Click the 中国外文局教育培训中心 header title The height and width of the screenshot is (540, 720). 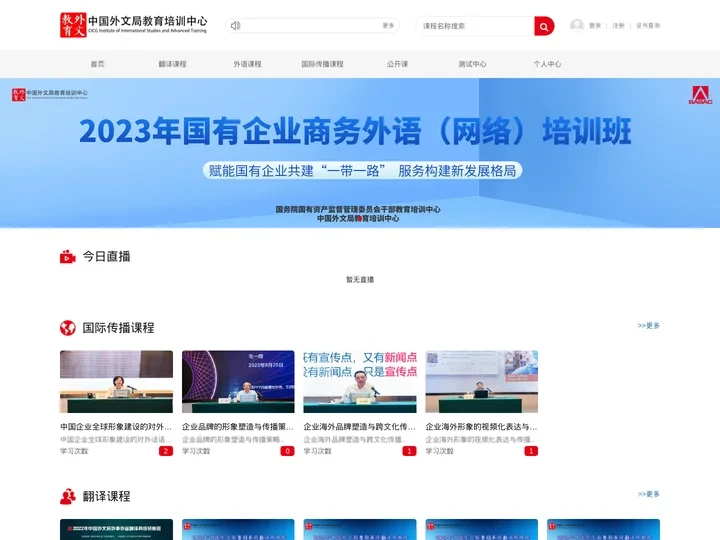point(147,21)
